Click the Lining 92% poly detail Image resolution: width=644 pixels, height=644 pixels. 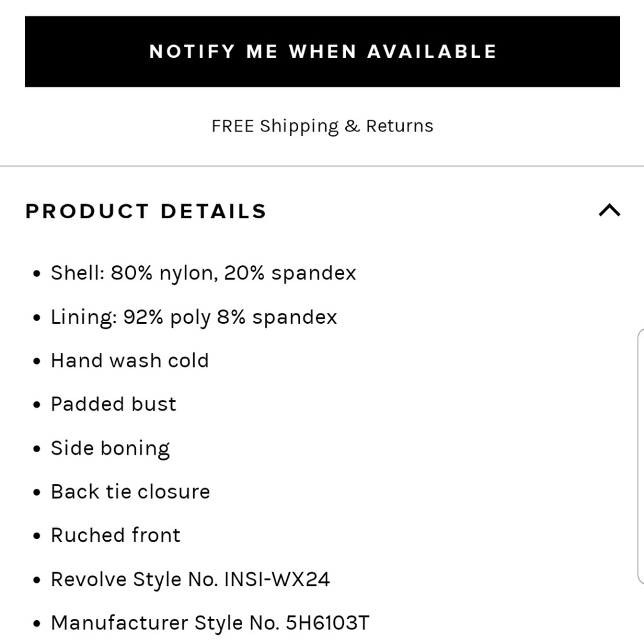click(x=194, y=317)
